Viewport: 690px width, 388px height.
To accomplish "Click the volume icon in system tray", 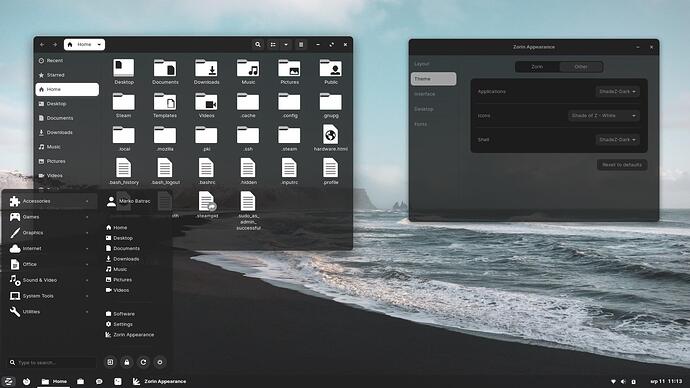I will pos(623,381).
